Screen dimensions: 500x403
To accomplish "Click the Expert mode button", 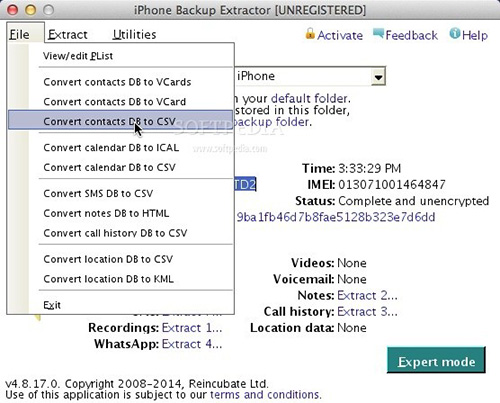I will tap(436, 360).
